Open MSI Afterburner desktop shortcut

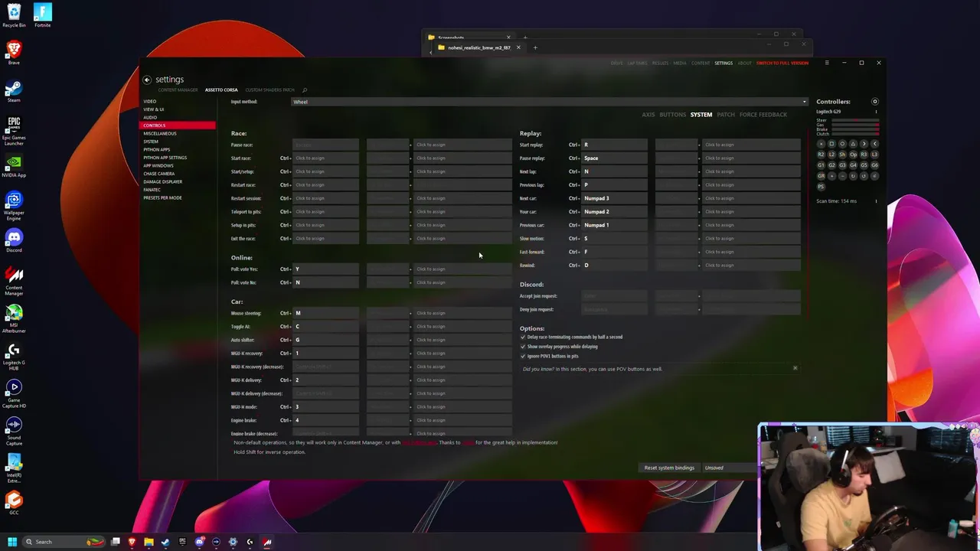click(14, 319)
